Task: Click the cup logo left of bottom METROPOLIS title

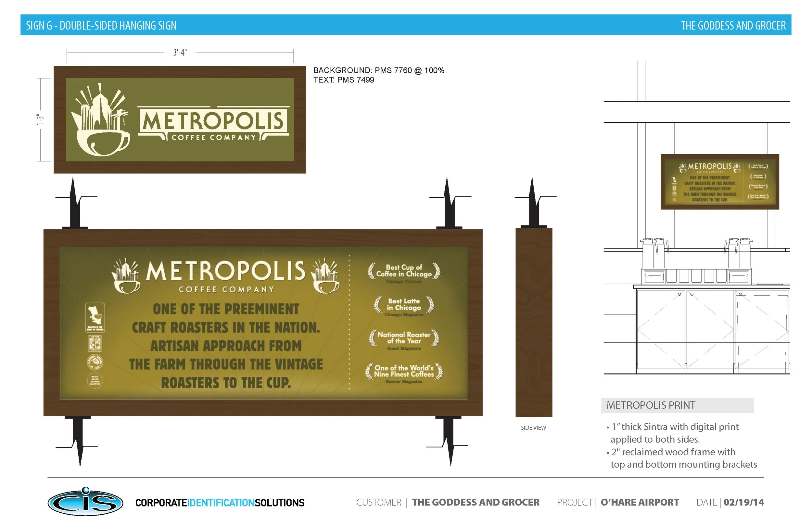Action: pos(126,276)
